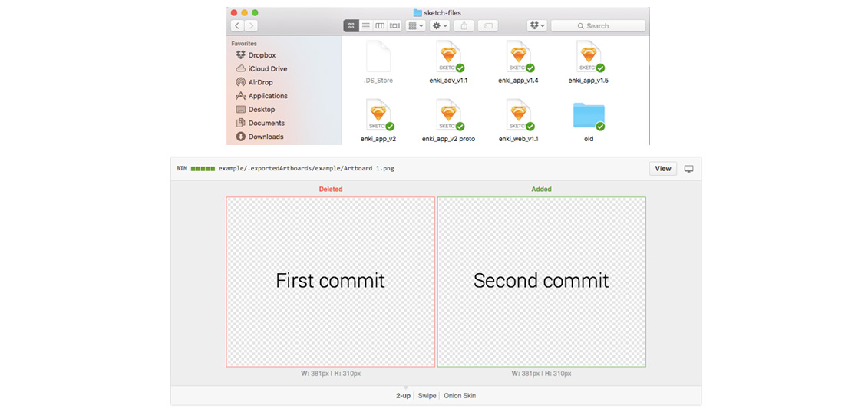Open the gear action menu
The image size is (868, 409).
440,25
